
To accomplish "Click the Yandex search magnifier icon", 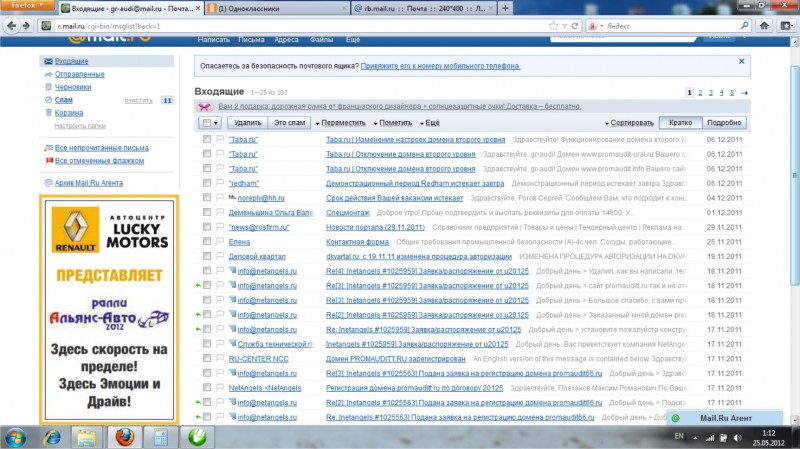I will coord(744,26).
